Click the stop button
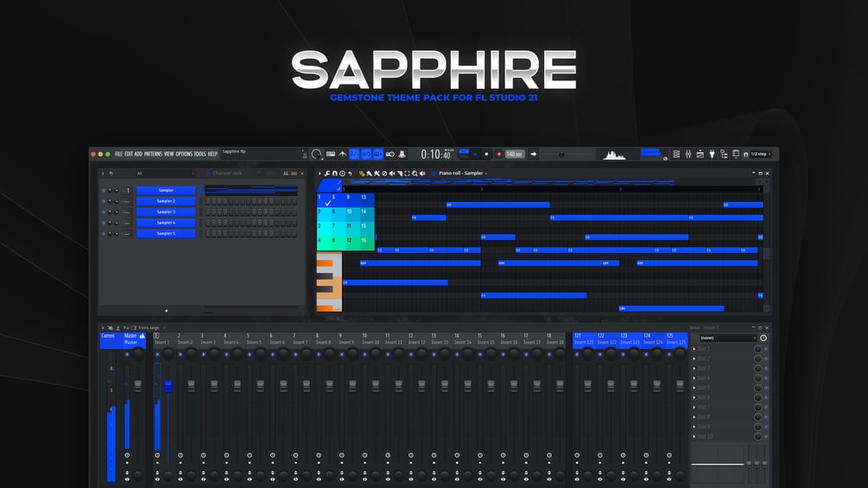The image size is (868, 488). pyautogui.click(x=486, y=155)
